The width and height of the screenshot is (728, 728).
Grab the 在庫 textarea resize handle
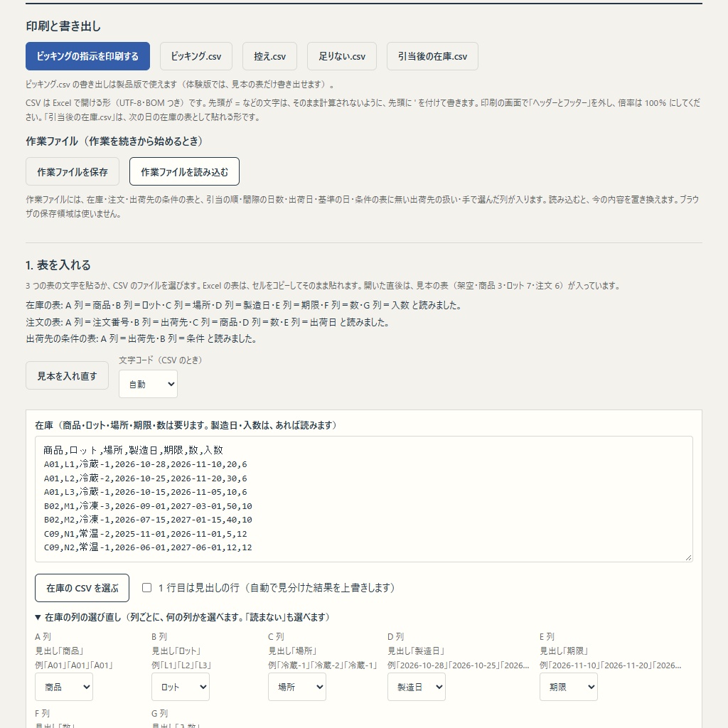[x=688, y=557]
